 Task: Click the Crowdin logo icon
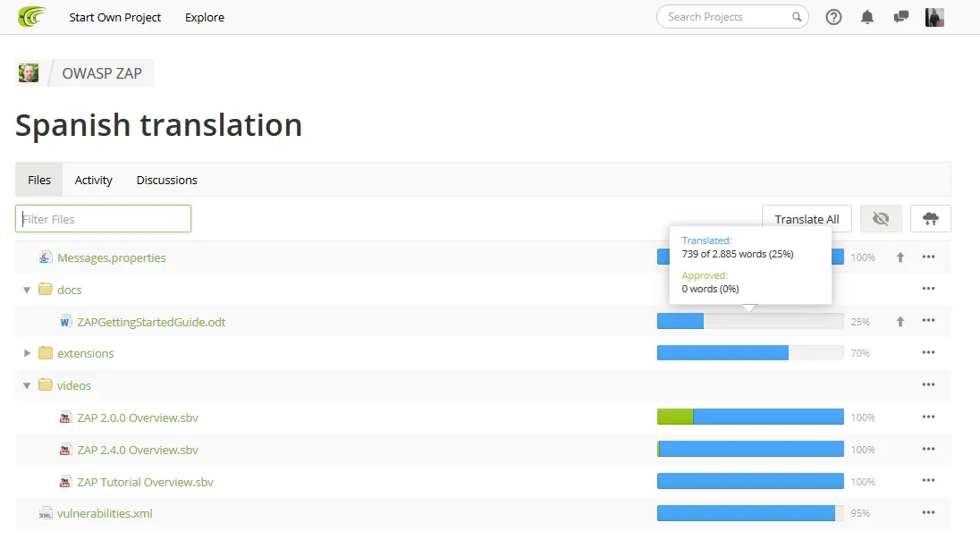(x=32, y=16)
